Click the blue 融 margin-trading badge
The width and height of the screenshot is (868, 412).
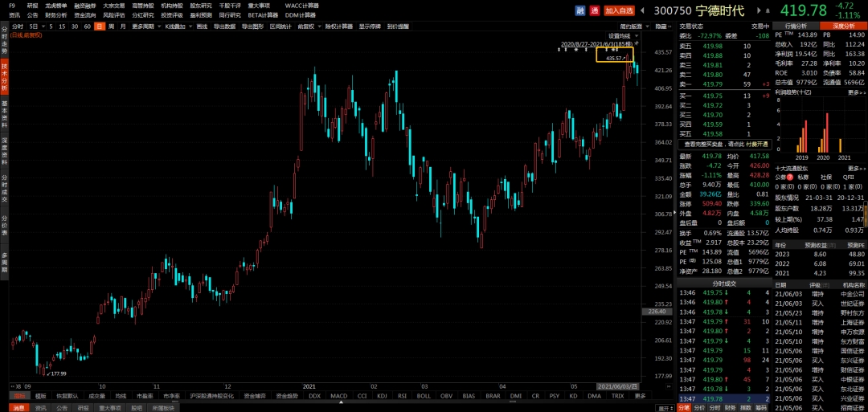pyautogui.click(x=580, y=10)
